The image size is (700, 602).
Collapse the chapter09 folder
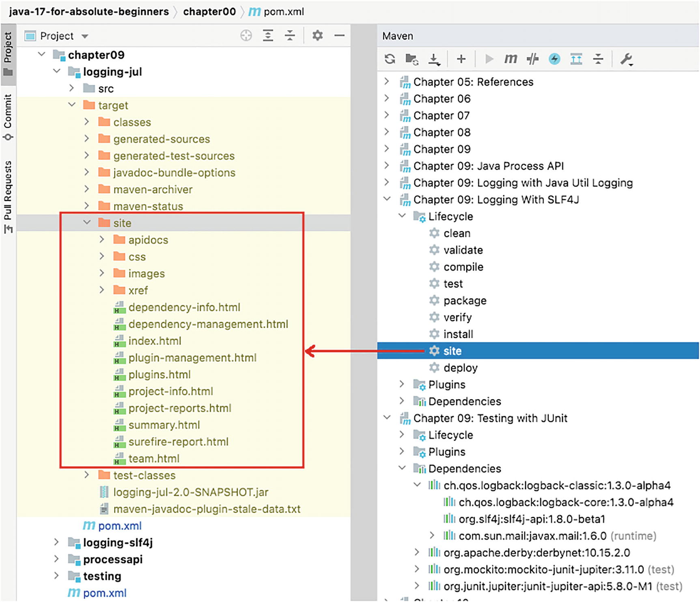pos(41,54)
